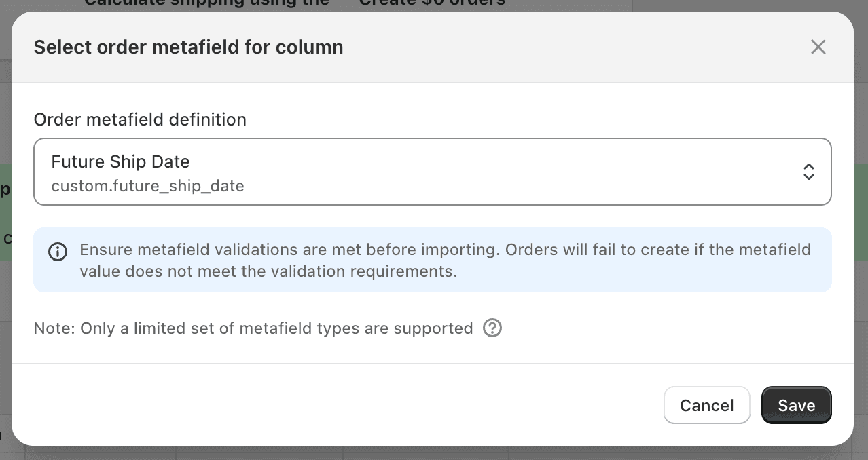Click the dimmed table row below dialog
Viewport: 868px width, 460px height.
pos(432,453)
